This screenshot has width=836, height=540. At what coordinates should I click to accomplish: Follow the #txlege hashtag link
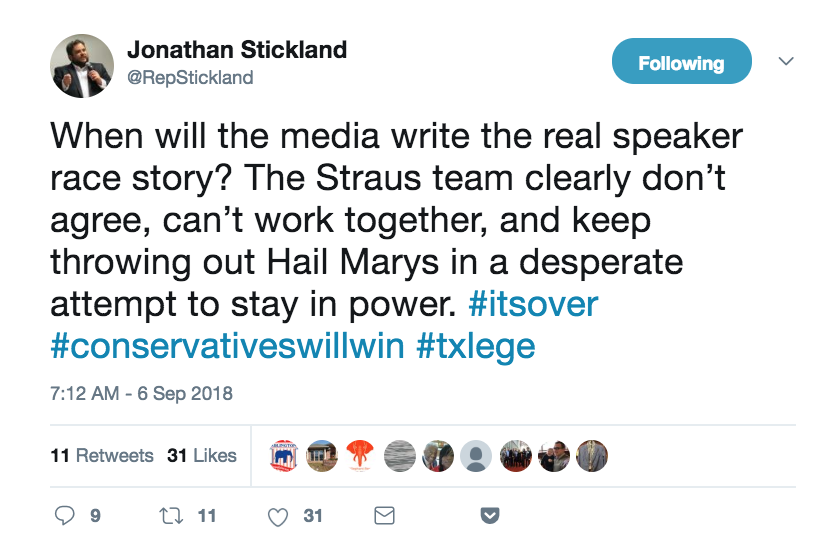[475, 346]
